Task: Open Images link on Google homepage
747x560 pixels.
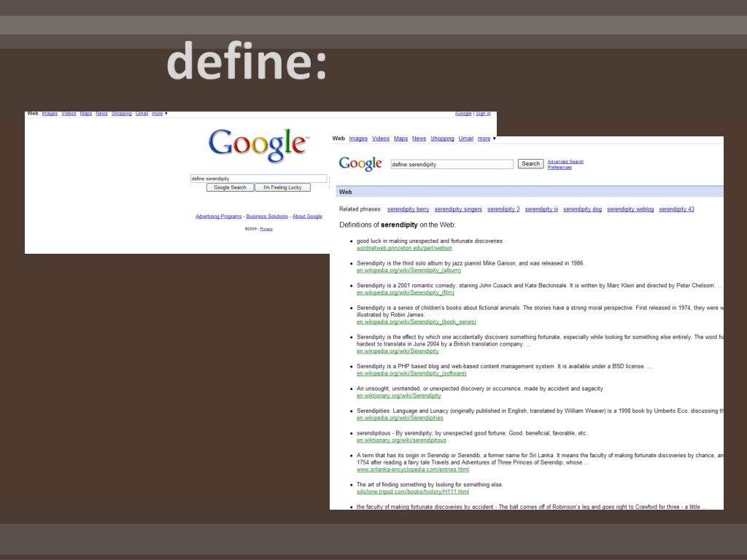Action: click(50, 114)
